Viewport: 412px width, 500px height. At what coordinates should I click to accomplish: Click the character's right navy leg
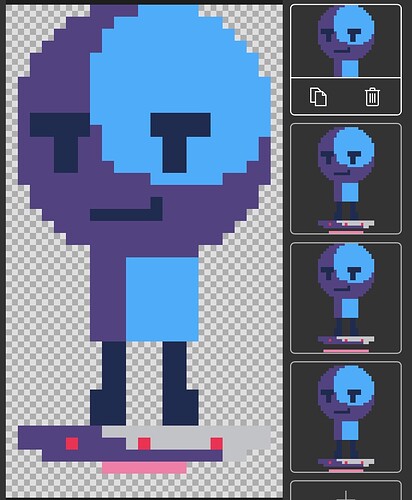click(x=180, y=383)
